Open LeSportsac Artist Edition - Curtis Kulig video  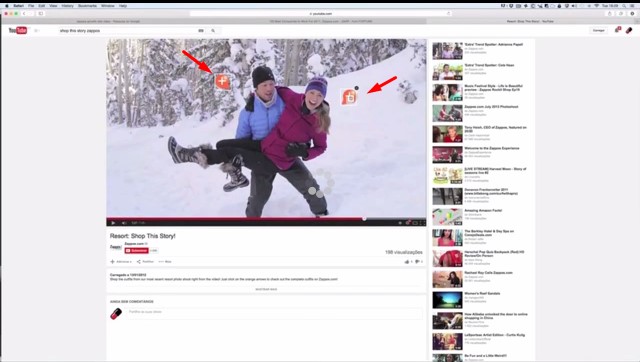(494, 335)
